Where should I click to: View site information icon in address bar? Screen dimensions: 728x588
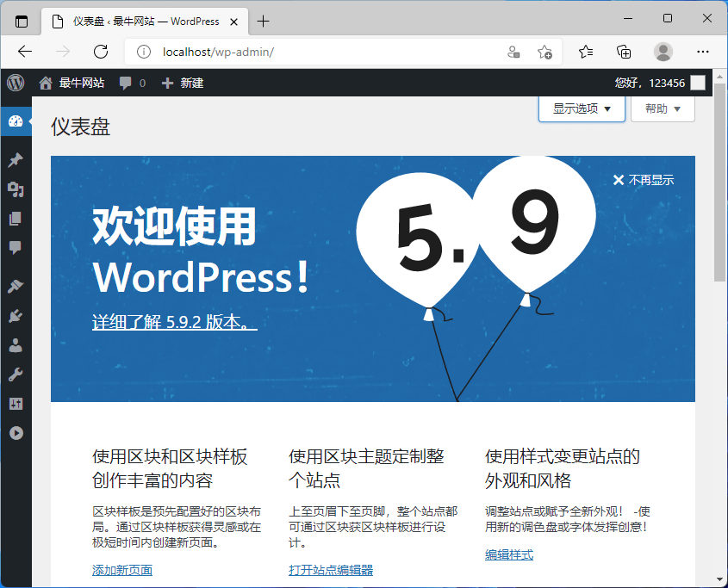[144, 52]
